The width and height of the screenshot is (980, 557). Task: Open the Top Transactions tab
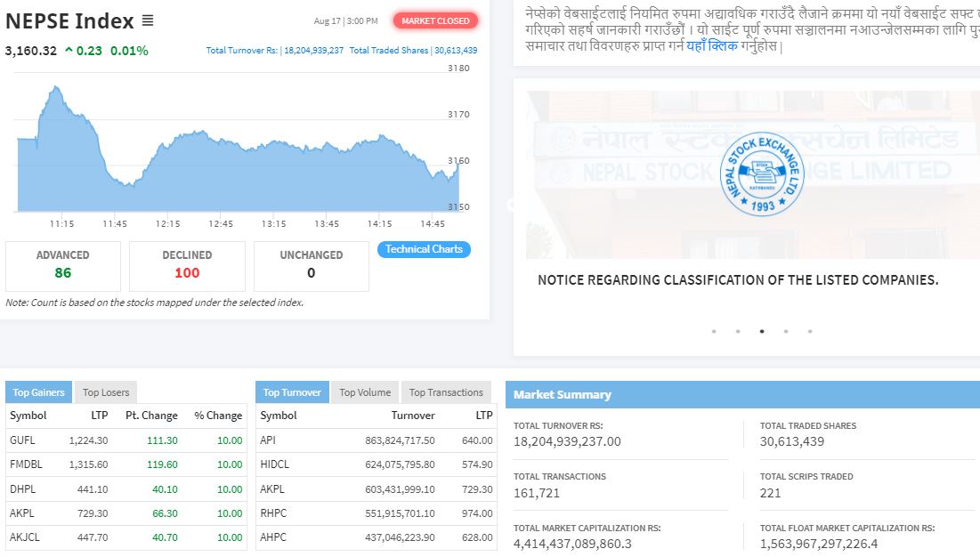click(x=446, y=392)
